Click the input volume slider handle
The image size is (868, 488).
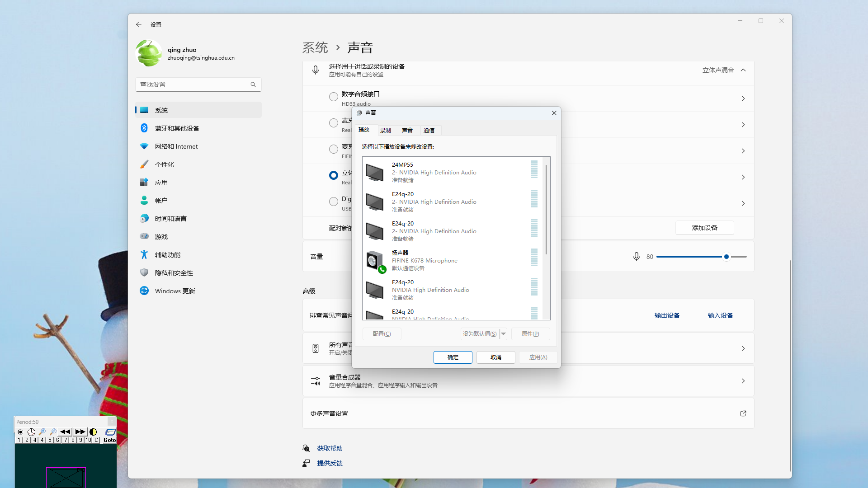point(726,257)
